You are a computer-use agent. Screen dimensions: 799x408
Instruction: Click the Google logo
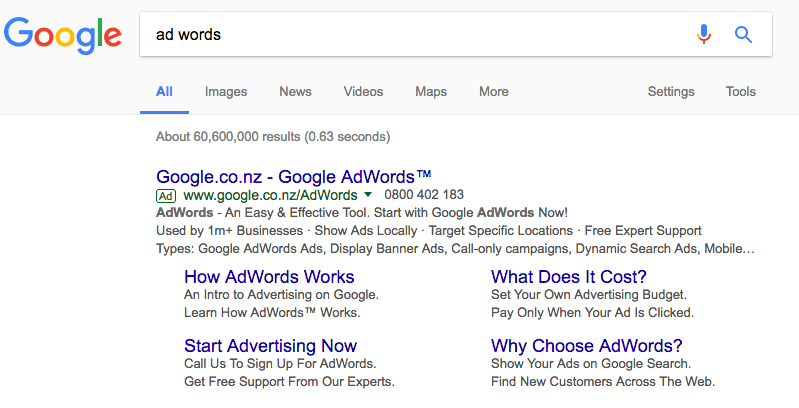tap(63, 36)
